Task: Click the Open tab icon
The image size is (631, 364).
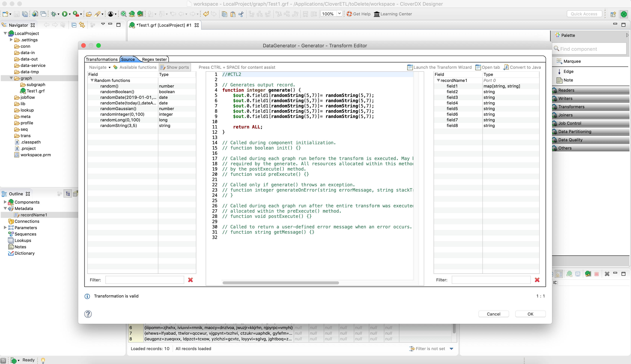Action: point(478,67)
